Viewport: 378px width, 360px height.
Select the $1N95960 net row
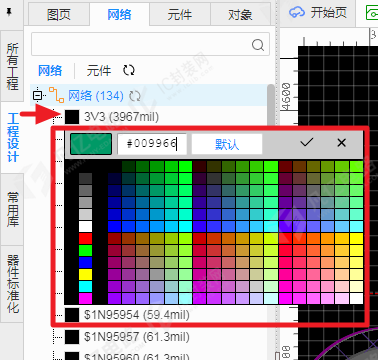pyautogui.click(x=137, y=356)
